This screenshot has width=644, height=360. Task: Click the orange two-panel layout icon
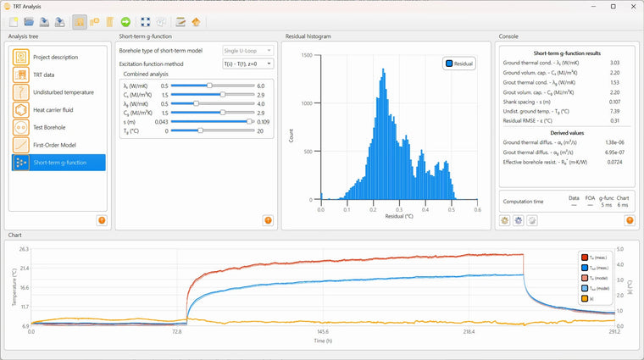(x=95, y=22)
